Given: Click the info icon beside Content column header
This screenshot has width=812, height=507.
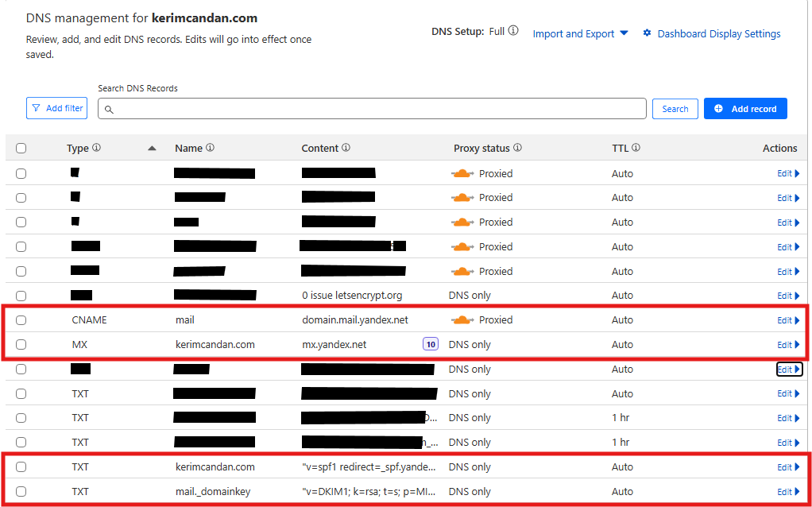Looking at the screenshot, I should tap(346, 148).
